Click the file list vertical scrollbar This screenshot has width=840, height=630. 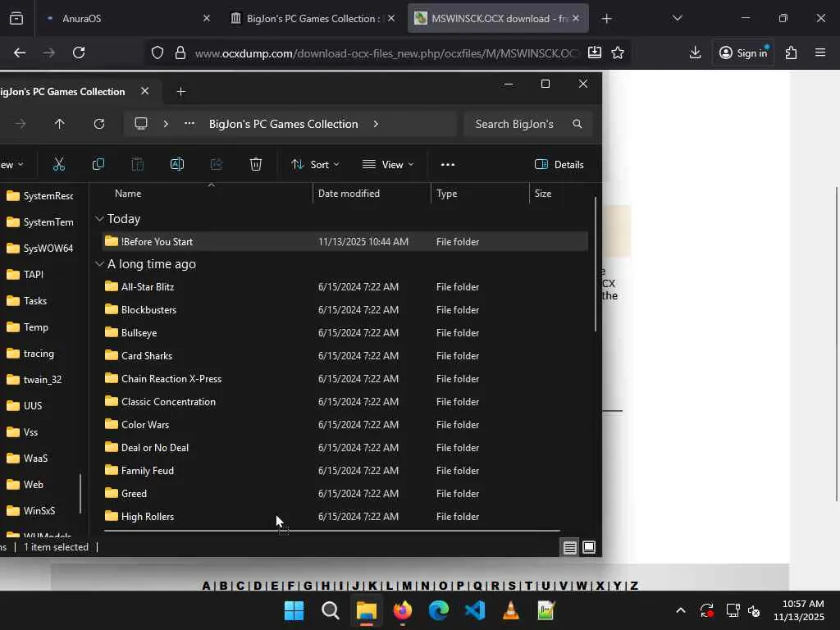[x=596, y=264]
